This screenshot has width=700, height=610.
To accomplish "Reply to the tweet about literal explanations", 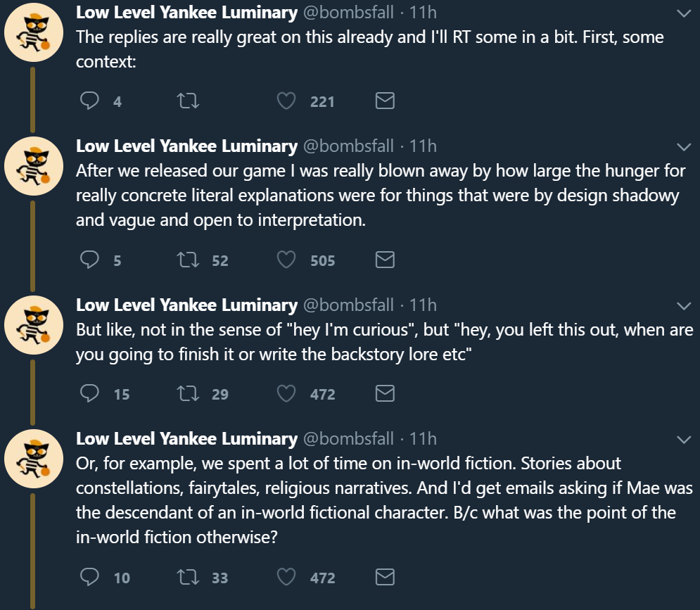I will (89, 260).
